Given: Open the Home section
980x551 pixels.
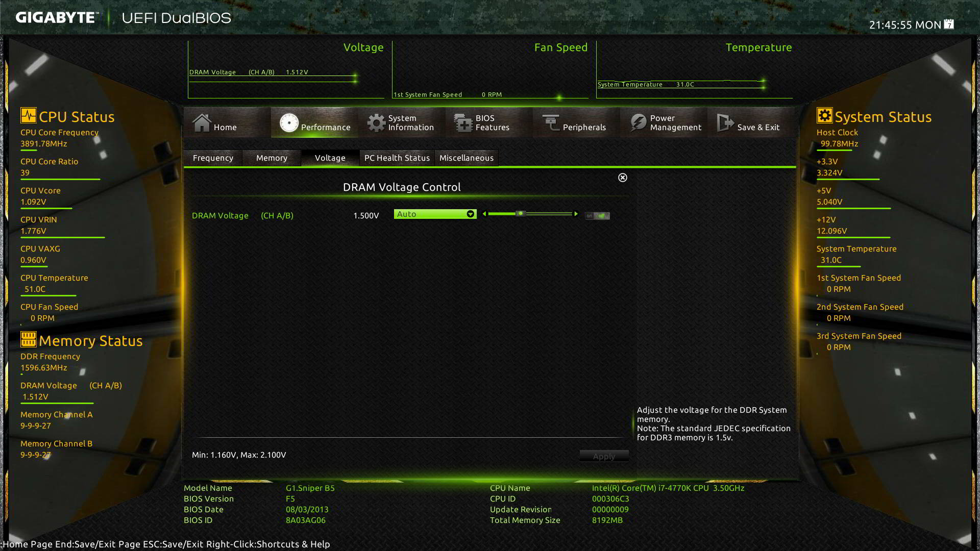Looking at the screenshot, I should pos(227,122).
